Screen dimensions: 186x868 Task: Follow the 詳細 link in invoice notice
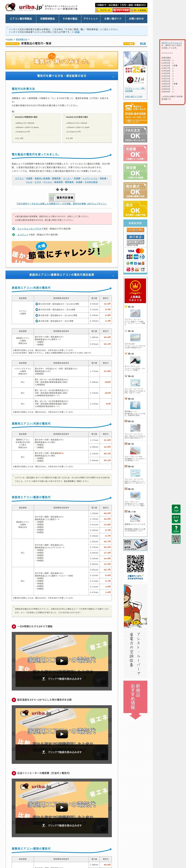click(77, 32)
